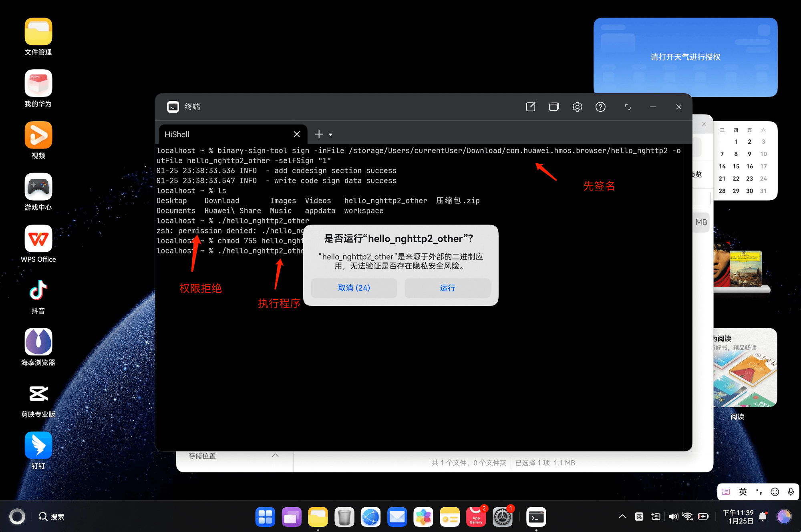Close the HiShell tab

296,135
